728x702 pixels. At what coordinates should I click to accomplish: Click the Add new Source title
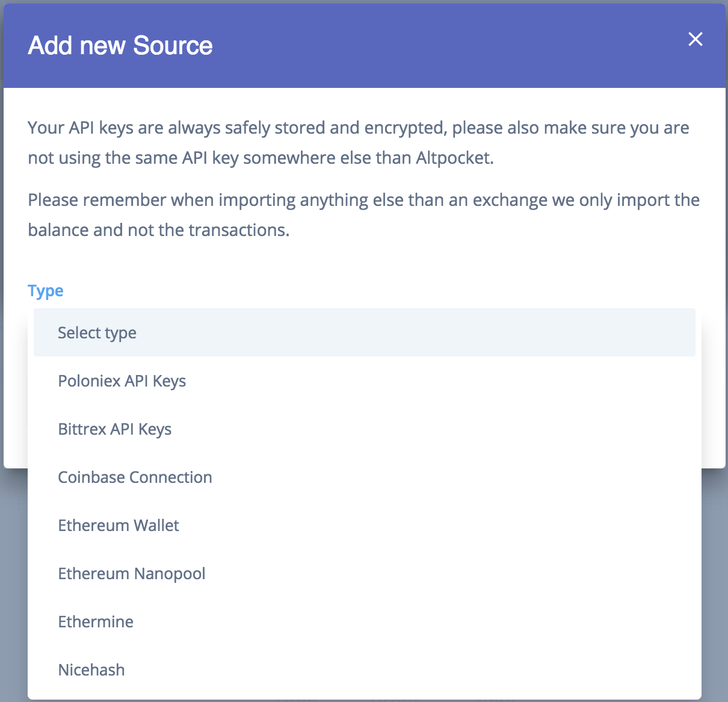pos(120,46)
